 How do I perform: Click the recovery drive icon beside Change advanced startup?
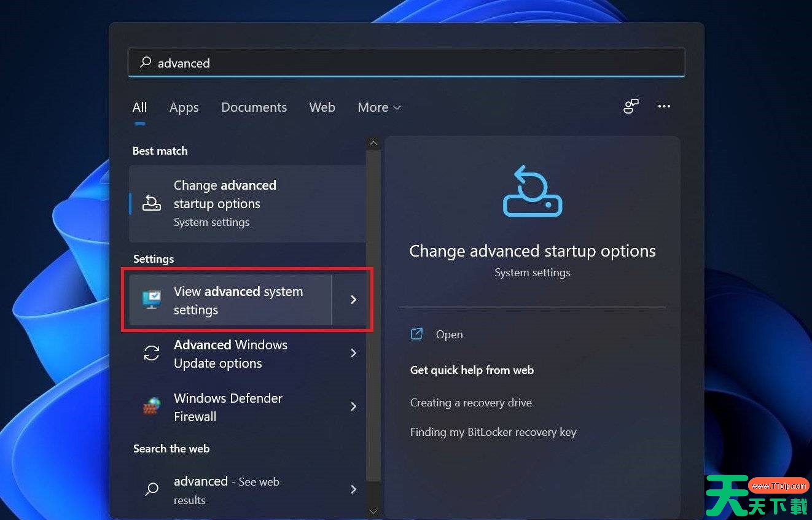pyautogui.click(x=151, y=203)
